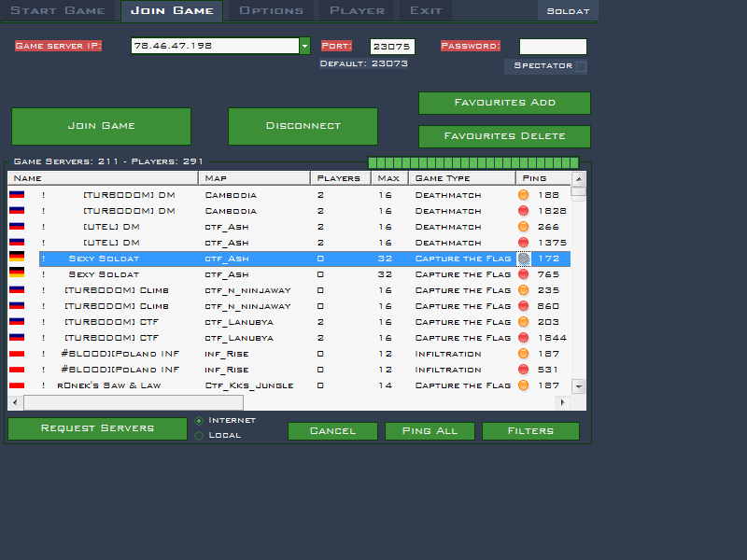Click the Password input field
The image size is (747, 560).
553,47
